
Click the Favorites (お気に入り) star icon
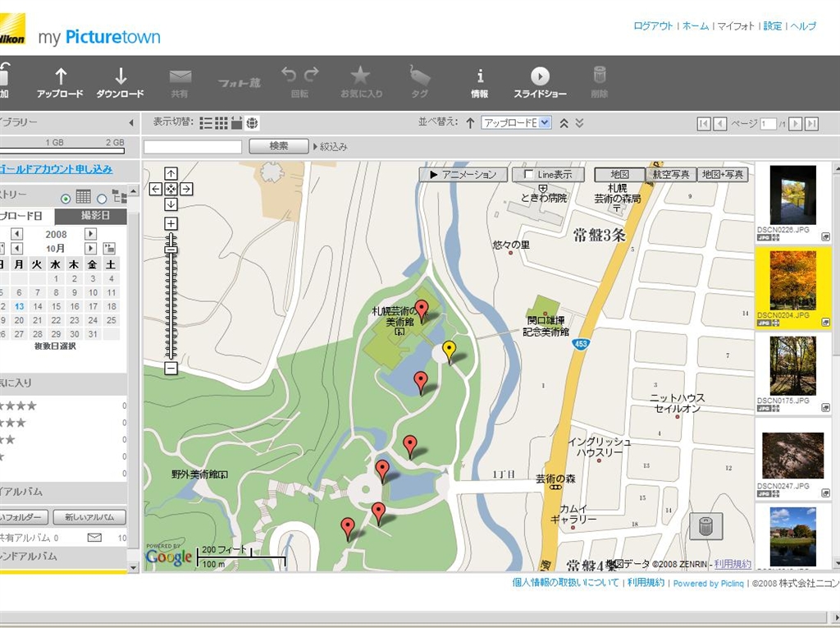point(360,76)
